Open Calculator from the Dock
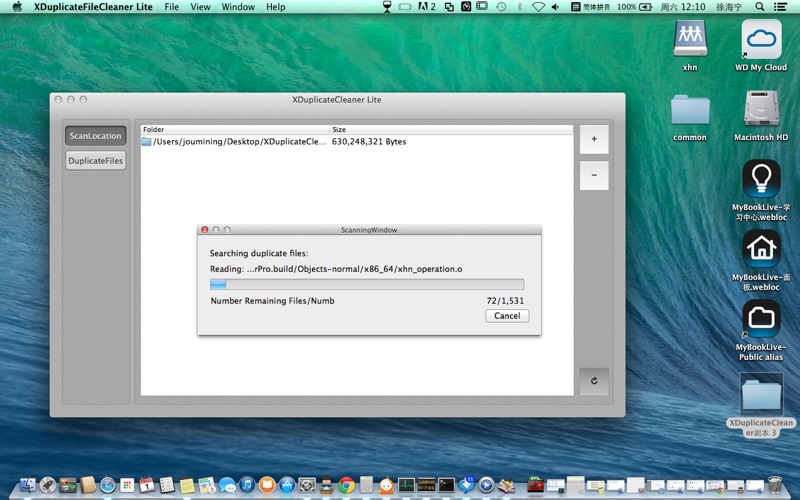This screenshot has width=800, height=500. point(366,485)
